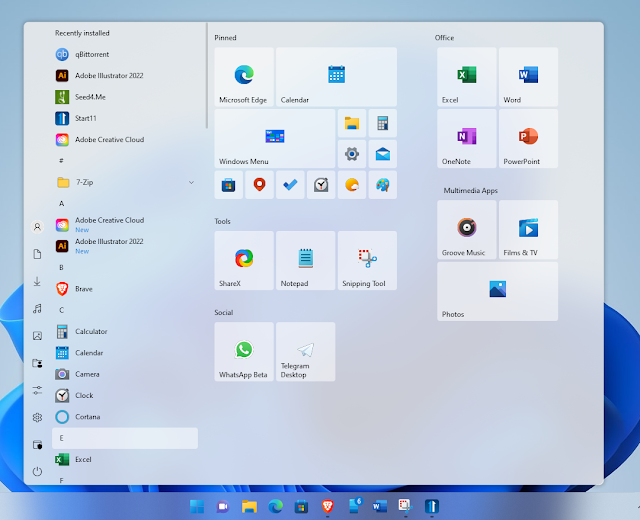The height and width of the screenshot is (520, 640).
Task: Open the Photos tile
Action: click(498, 291)
